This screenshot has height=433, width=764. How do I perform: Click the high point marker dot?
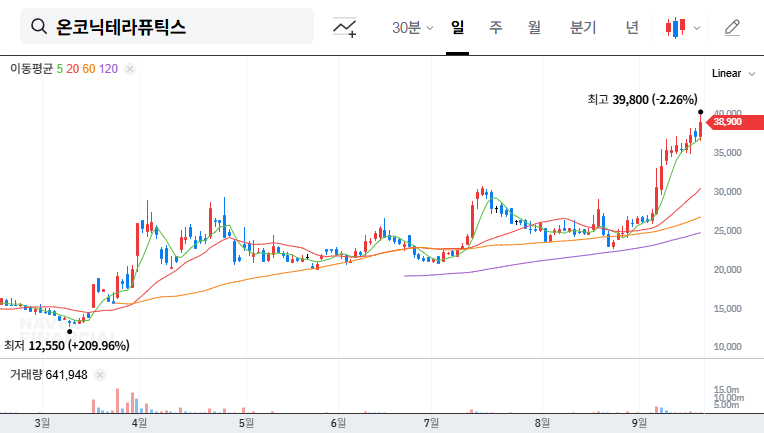click(x=701, y=112)
